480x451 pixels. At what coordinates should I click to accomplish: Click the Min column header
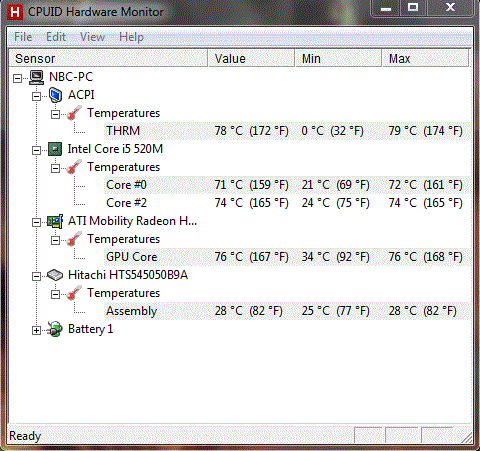click(x=338, y=59)
